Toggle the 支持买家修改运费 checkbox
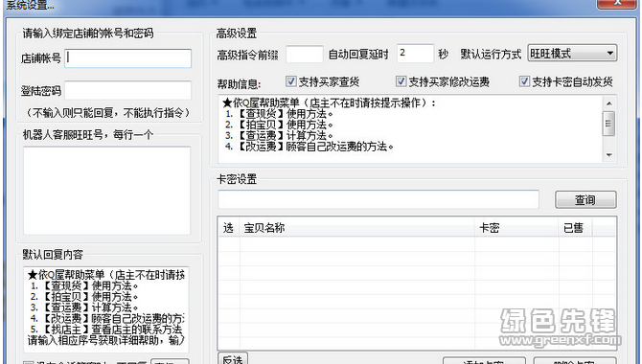This screenshot has height=364, width=642. tap(401, 81)
